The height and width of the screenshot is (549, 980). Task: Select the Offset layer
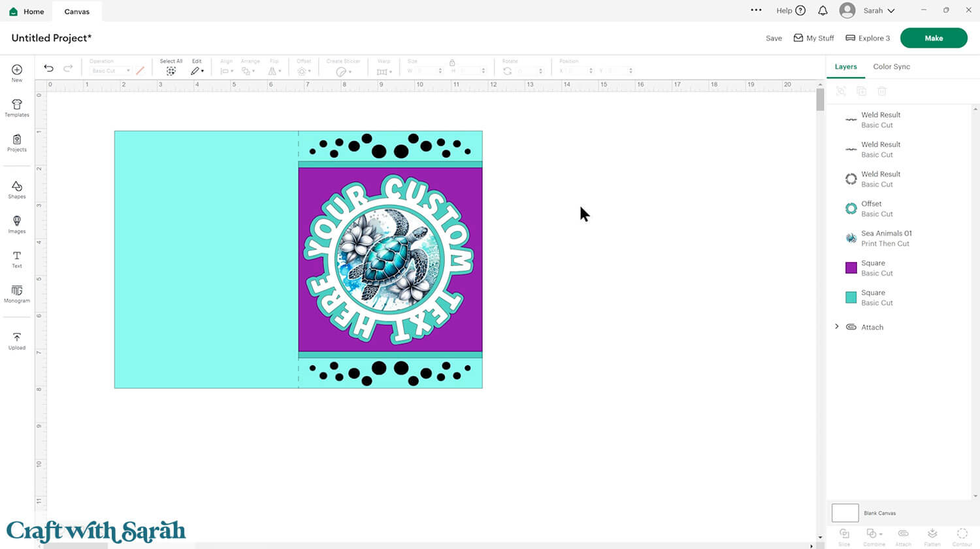899,208
